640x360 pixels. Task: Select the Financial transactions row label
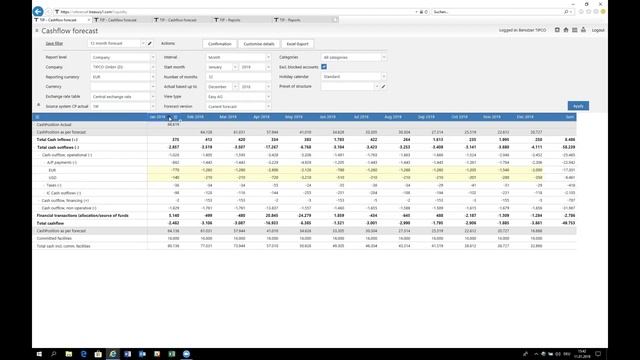click(x=82, y=216)
